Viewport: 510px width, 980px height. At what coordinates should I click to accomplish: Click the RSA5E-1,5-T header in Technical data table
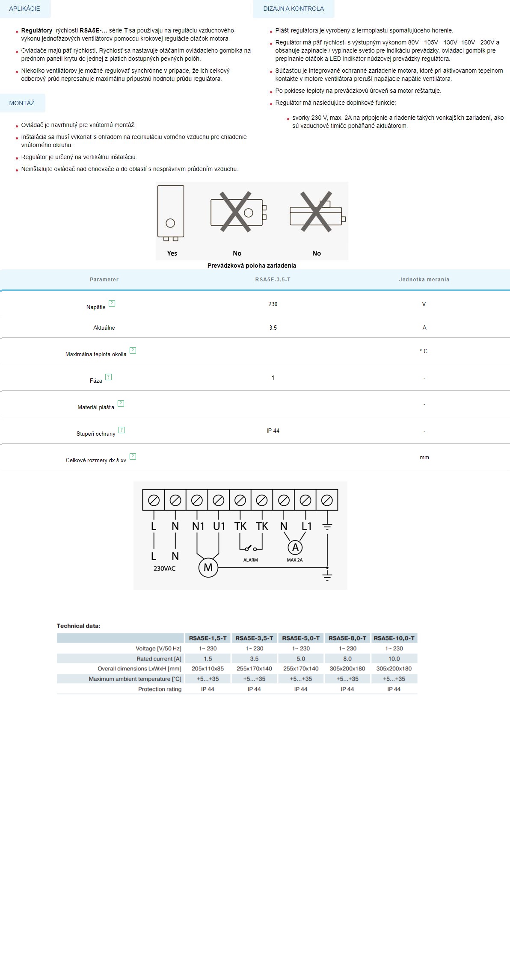pyautogui.click(x=208, y=638)
